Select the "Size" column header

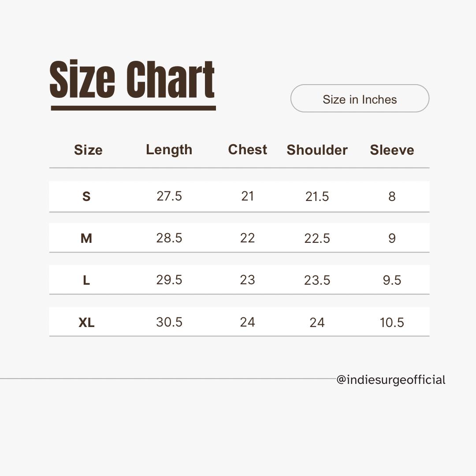click(88, 150)
